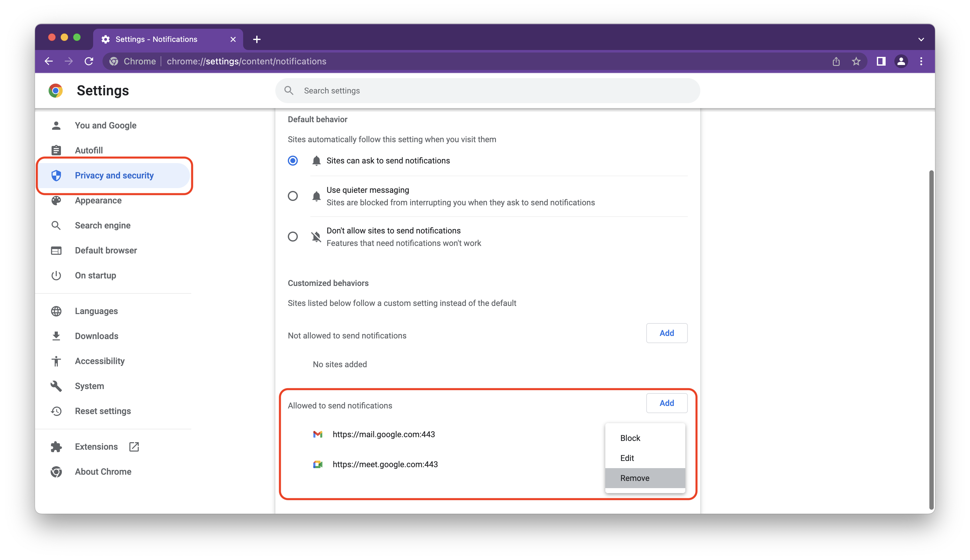Click the Customized behaviors heading

pyautogui.click(x=328, y=283)
